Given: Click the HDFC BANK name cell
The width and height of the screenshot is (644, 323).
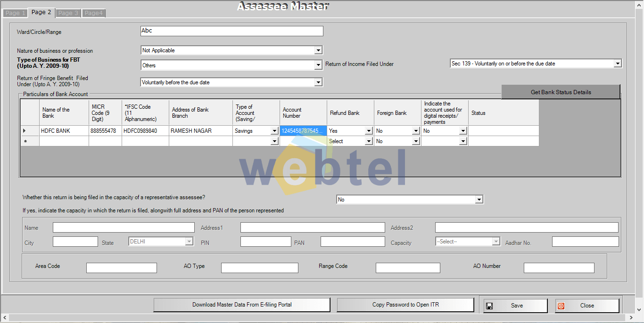Looking at the screenshot, I should 64,131.
